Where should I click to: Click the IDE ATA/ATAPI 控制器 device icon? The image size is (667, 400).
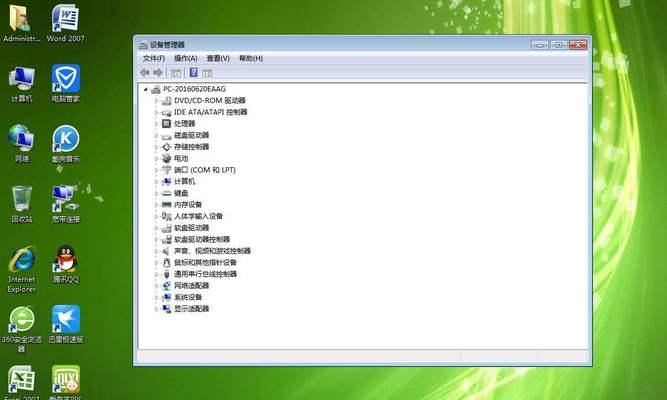tap(166, 112)
